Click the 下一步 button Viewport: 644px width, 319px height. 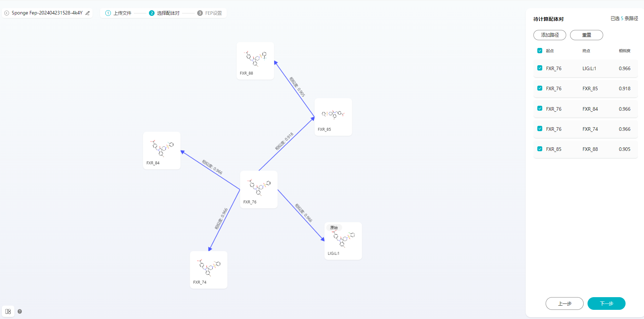pyautogui.click(x=606, y=303)
